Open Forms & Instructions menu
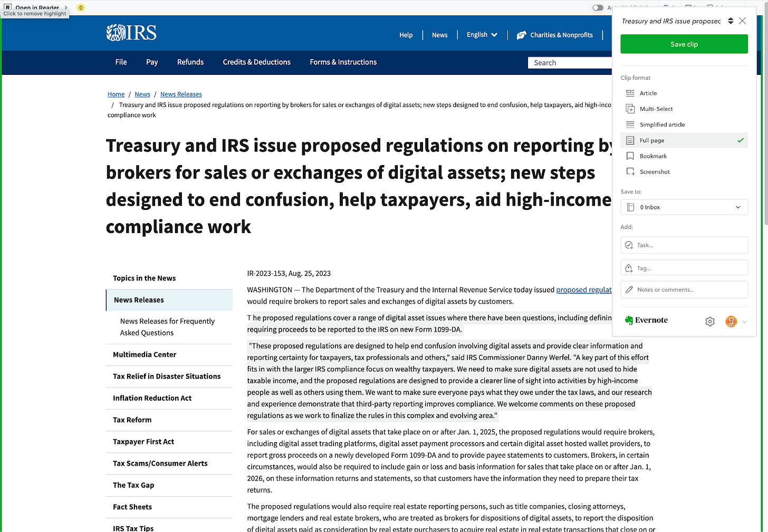Viewport: 768px width, 532px height. tap(343, 62)
